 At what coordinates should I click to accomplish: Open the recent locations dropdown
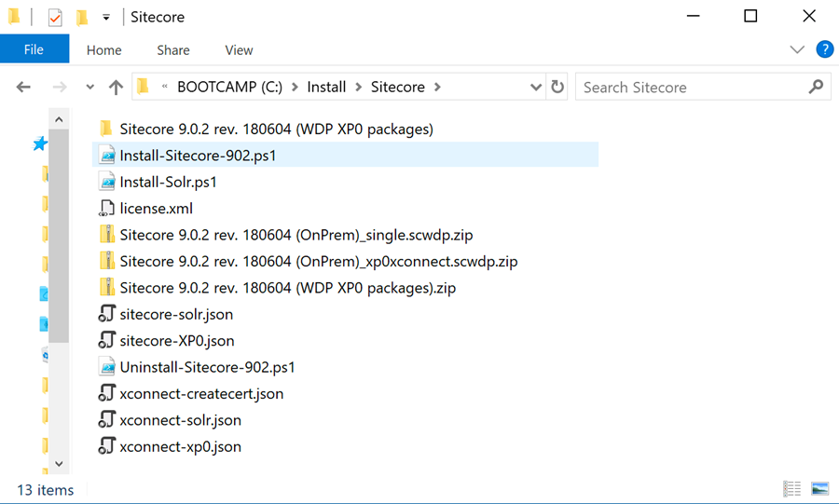tap(89, 87)
